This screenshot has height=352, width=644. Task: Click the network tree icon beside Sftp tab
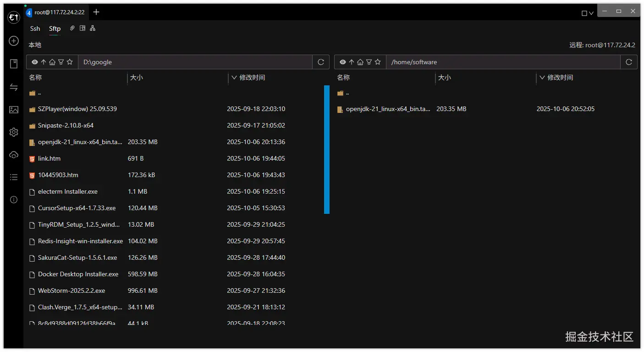coord(93,28)
